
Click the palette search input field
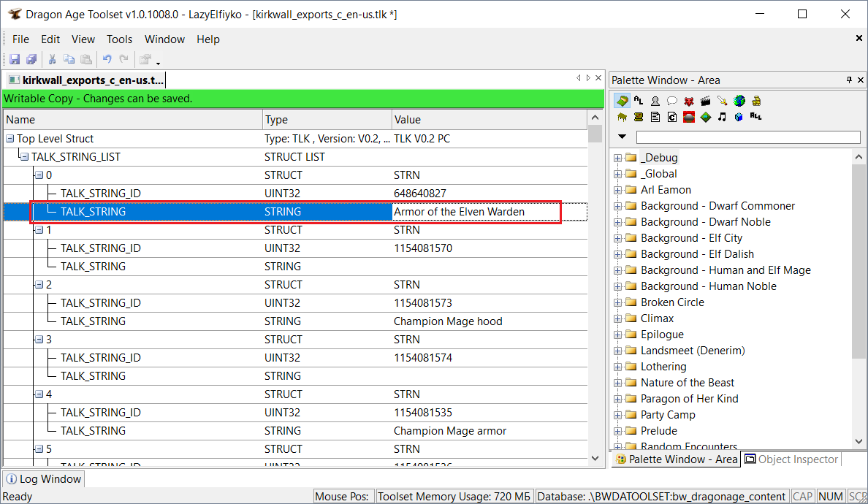coord(748,137)
